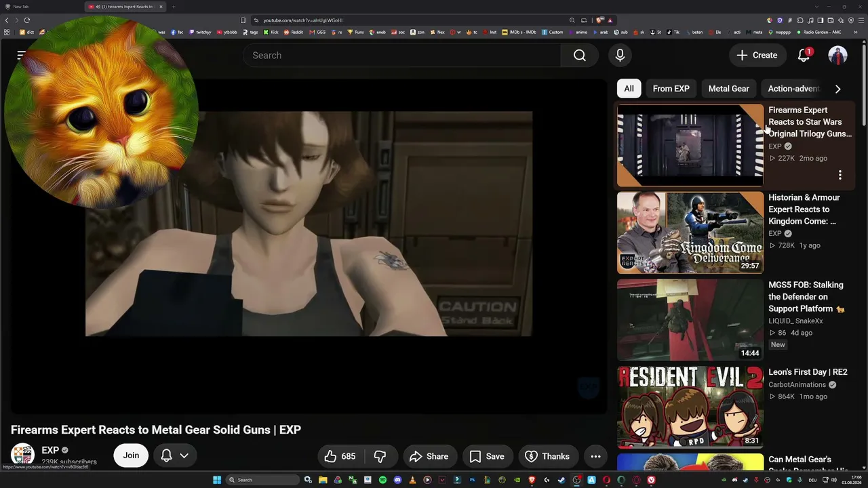Open the zoom control in the address bar
Image resolution: width=868 pixels, height=488 pixels.
(x=572, y=20)
